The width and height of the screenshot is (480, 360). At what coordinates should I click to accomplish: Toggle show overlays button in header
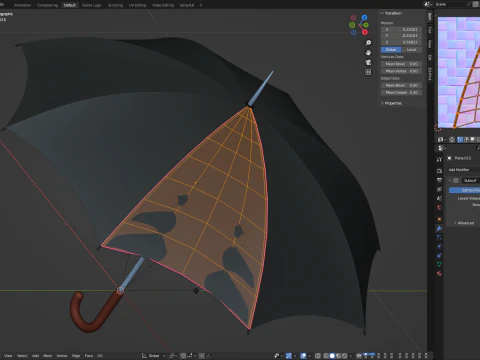(x=303, y=356)
